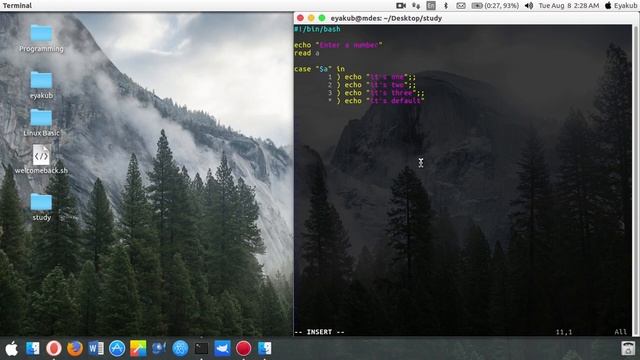Image resolution: width=640 pixels, height=360 pixels.
Task: Open the globe mail dock icon
Action: [159, 349]
